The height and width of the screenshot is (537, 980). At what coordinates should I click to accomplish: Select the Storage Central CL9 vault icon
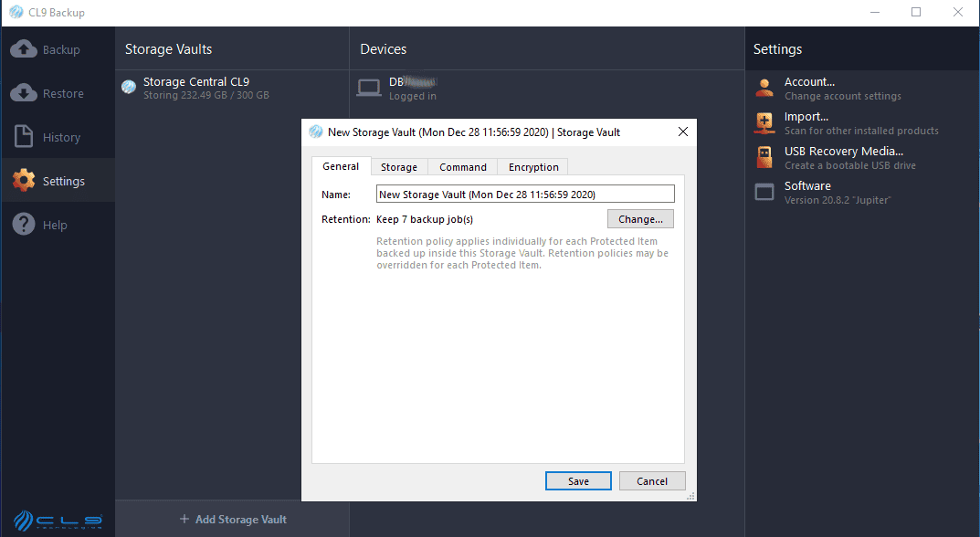(x=128, y=87)
